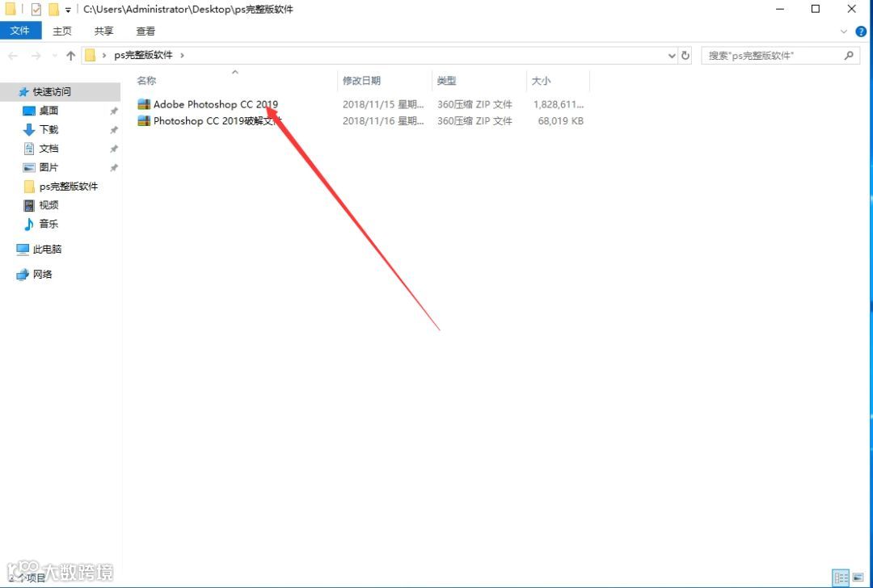
Task: Click the pin icon next to 桌面
Action: tap(114, 111)
